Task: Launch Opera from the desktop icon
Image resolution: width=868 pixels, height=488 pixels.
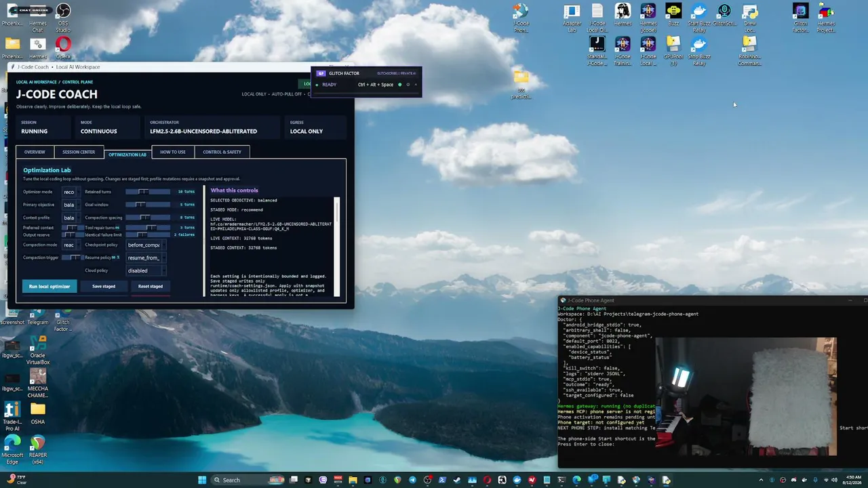Action: point(62,49)
